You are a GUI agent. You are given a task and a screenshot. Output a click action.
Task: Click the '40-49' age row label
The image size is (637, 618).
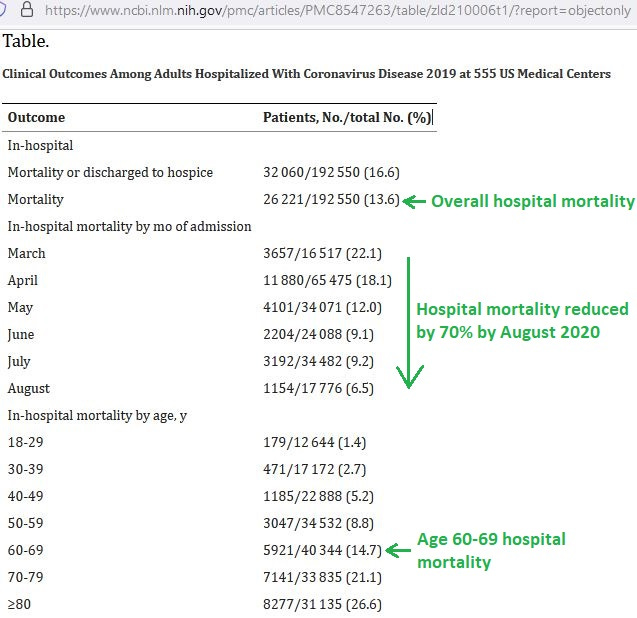pos(25,496)
